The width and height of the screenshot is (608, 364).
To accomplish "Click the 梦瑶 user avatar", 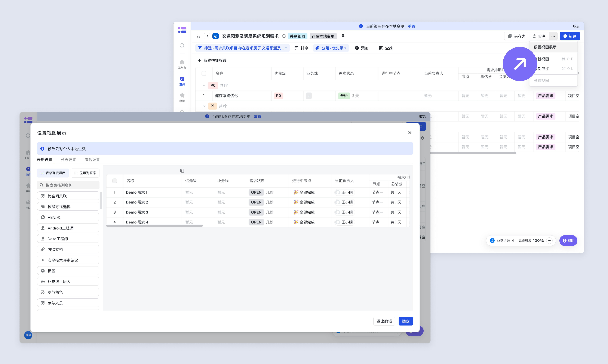I will [28, 335].
